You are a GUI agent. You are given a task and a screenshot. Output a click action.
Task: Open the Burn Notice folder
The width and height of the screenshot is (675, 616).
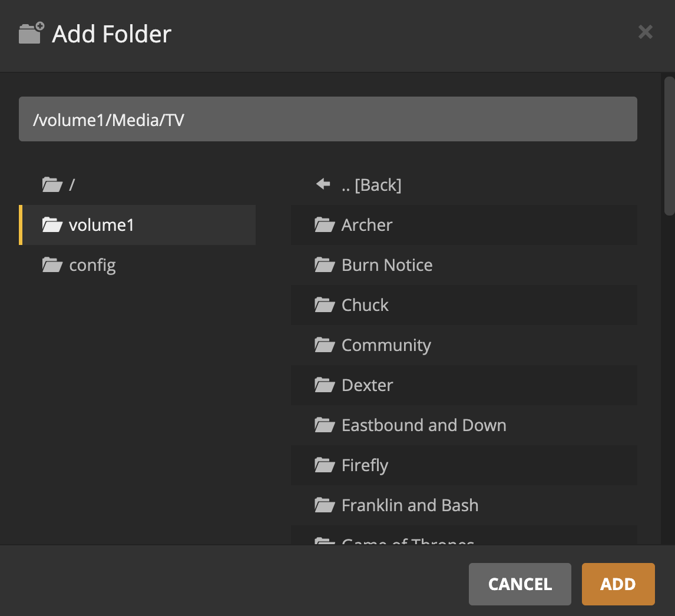(x=464, y=265)
